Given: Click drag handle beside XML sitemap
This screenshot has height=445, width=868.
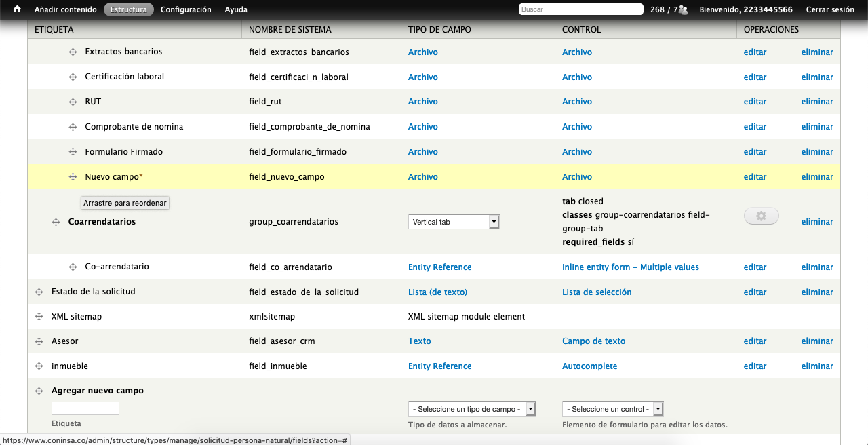Looking at the screenshot, I should click(39, 317).
